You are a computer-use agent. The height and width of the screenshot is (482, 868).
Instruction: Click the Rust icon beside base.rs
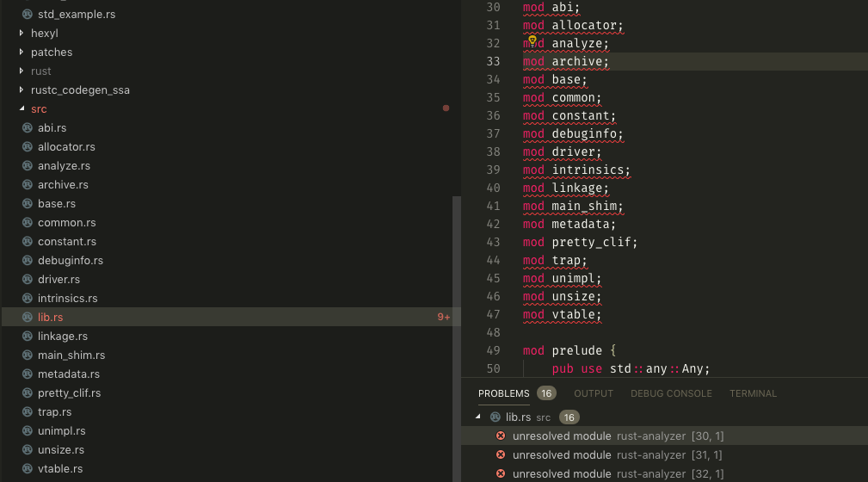[28, 203]
